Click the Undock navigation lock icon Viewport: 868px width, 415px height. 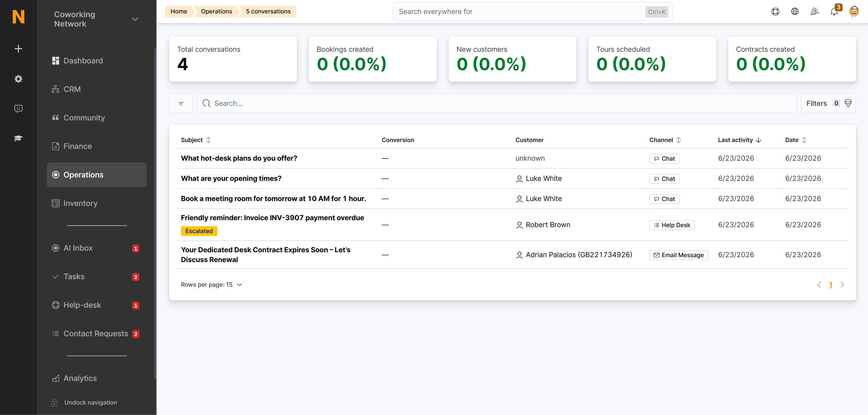55,403
